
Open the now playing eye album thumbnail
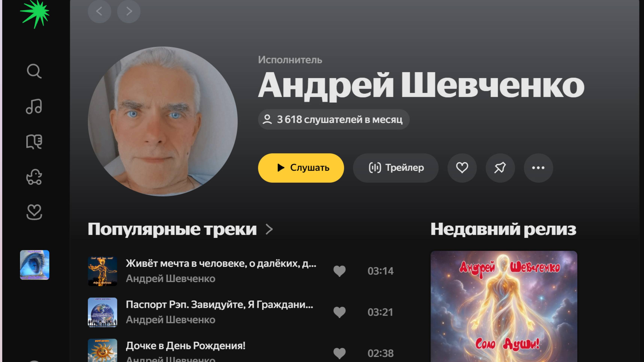coord(35,265)
